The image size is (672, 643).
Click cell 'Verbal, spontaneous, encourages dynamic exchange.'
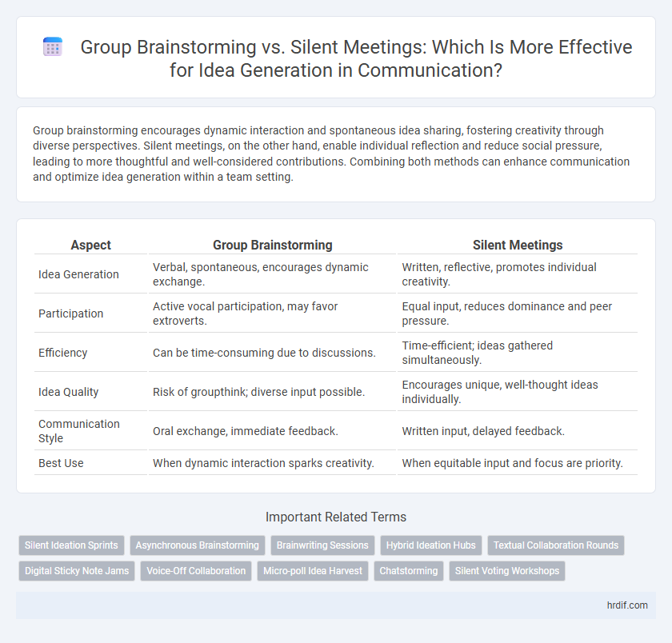pos(273,274)
